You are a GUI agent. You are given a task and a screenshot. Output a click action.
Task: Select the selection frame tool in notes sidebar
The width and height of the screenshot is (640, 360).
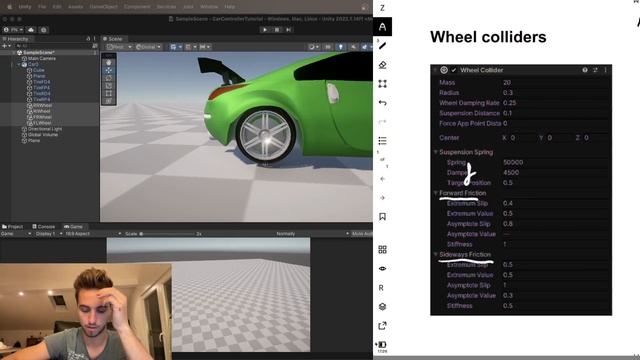click(x=382, y=84)
